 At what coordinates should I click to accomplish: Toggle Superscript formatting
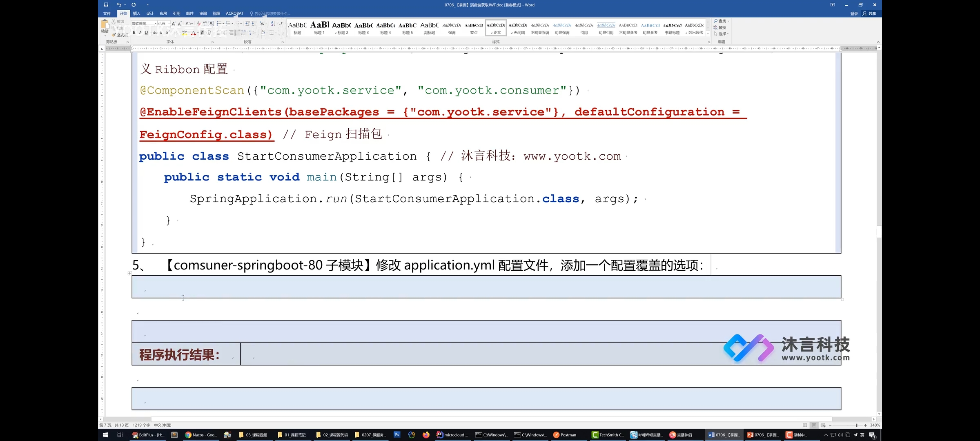[167, 33]
